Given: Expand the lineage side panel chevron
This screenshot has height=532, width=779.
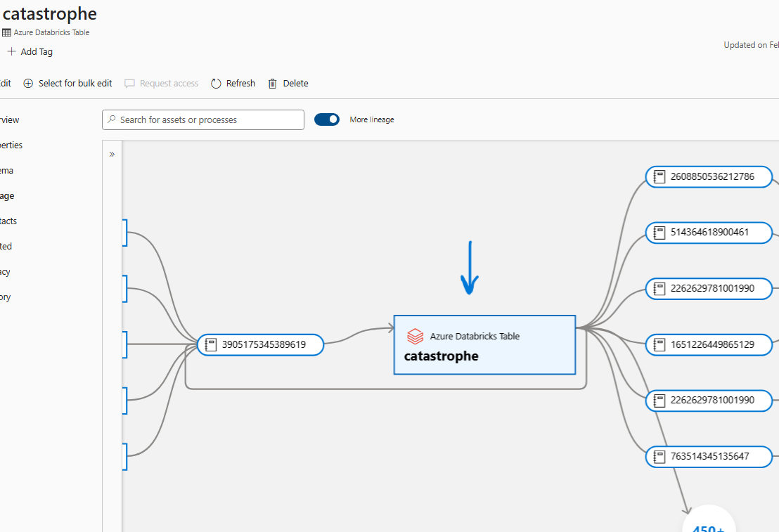Looking at the screenshot, I should click(112, 154).
